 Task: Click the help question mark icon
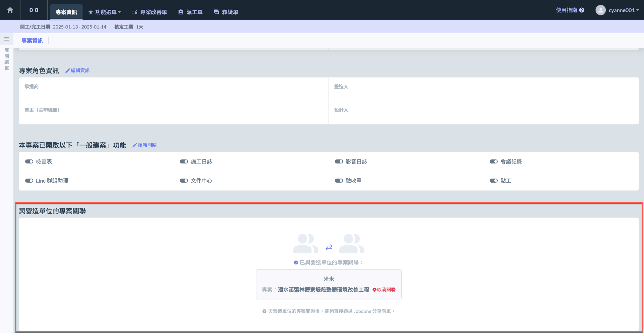pos(582,10)
